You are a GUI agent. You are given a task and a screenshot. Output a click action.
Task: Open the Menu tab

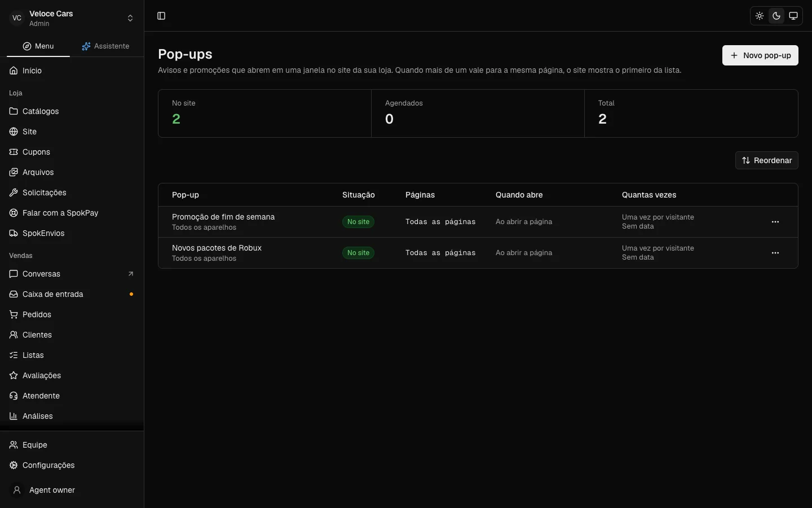point(38,46)
